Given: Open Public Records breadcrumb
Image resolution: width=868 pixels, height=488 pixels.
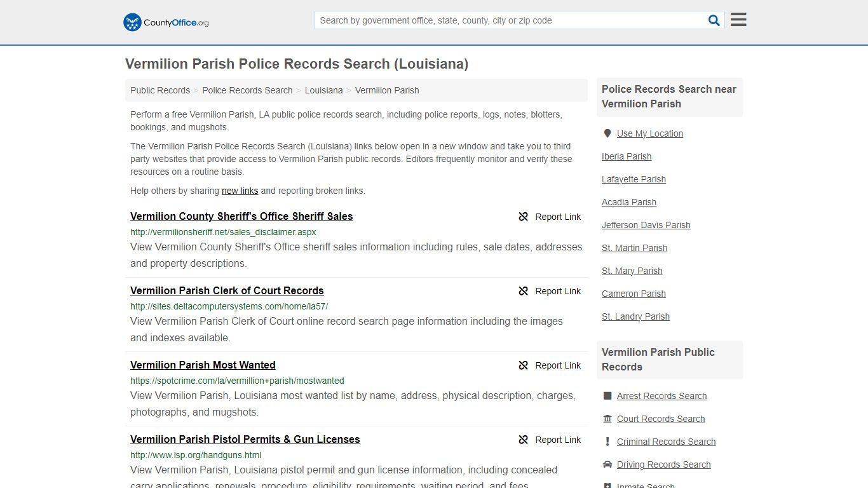Looking at the screenshot, I should (x=160, y=90).
